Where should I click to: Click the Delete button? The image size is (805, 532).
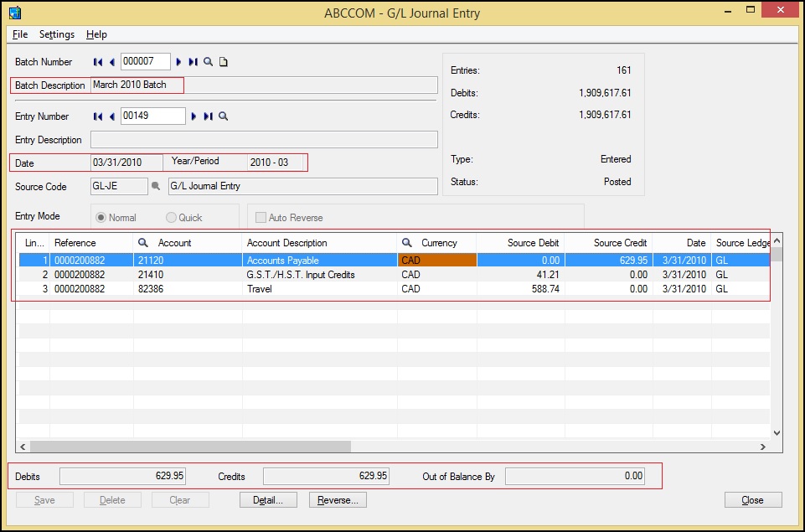(112, 500)
